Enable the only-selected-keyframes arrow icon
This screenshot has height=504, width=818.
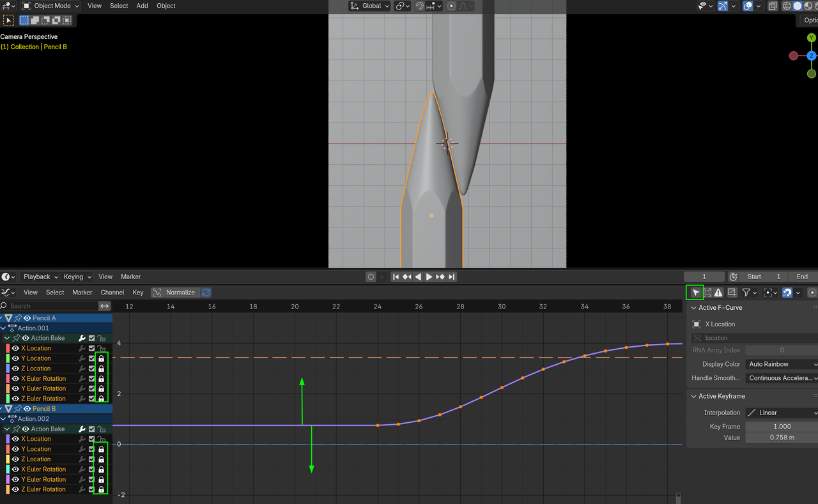[x=695, y=293]
